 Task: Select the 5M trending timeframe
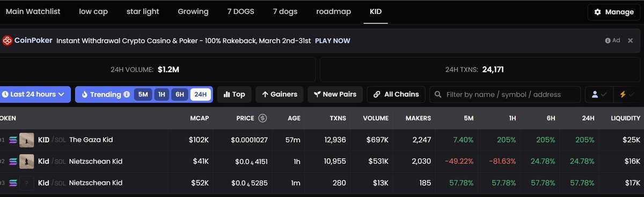click(143, 95)
